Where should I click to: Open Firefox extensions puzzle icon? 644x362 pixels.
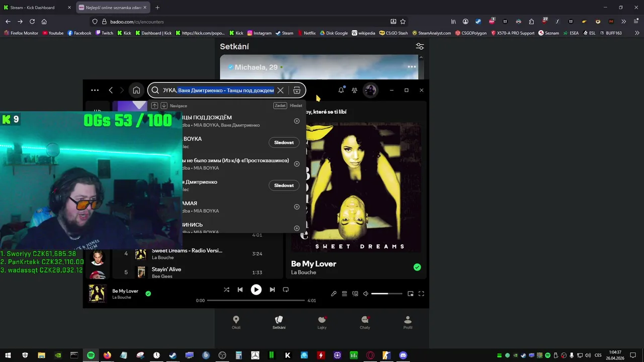coord(531,22)
